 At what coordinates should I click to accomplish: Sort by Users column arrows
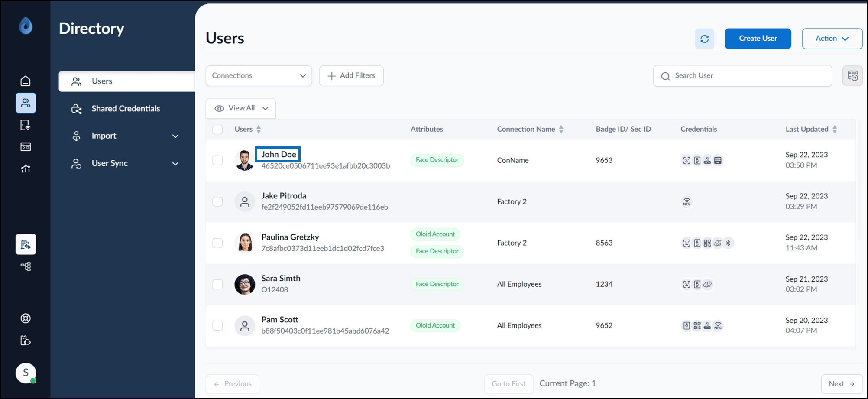coord(259,129)
